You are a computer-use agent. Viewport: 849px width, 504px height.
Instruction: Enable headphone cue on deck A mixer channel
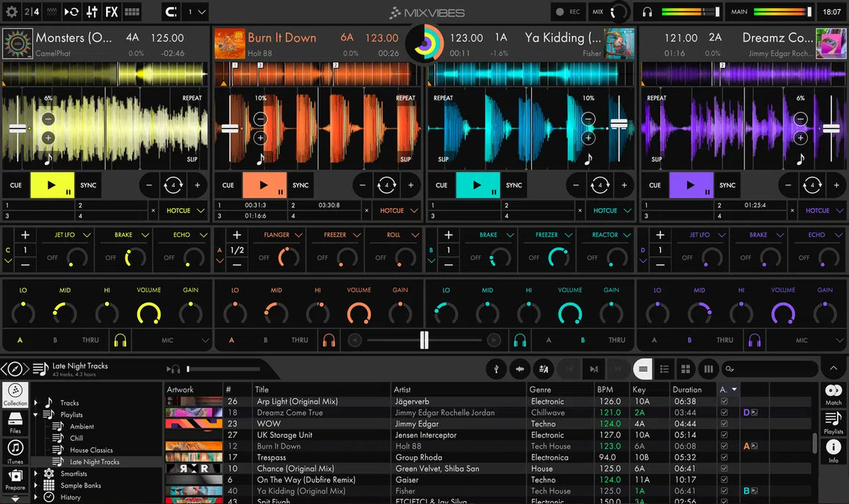(120, 340)
